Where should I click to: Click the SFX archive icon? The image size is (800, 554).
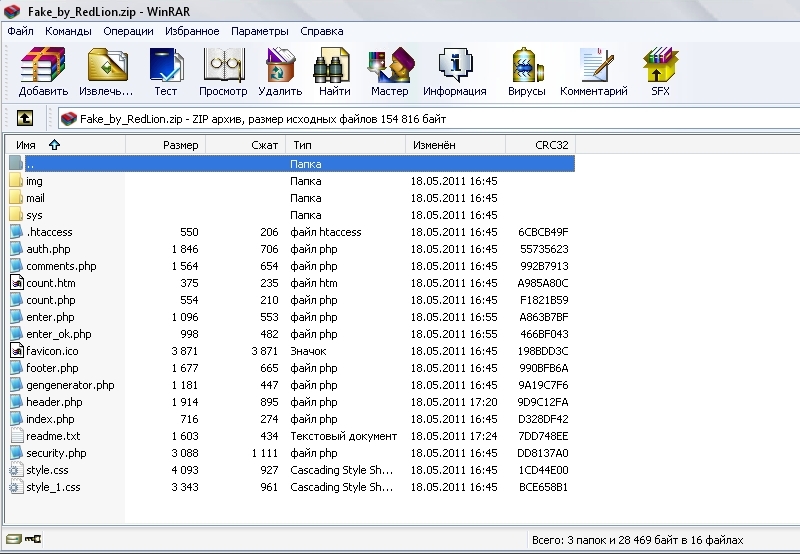point(660,65)
